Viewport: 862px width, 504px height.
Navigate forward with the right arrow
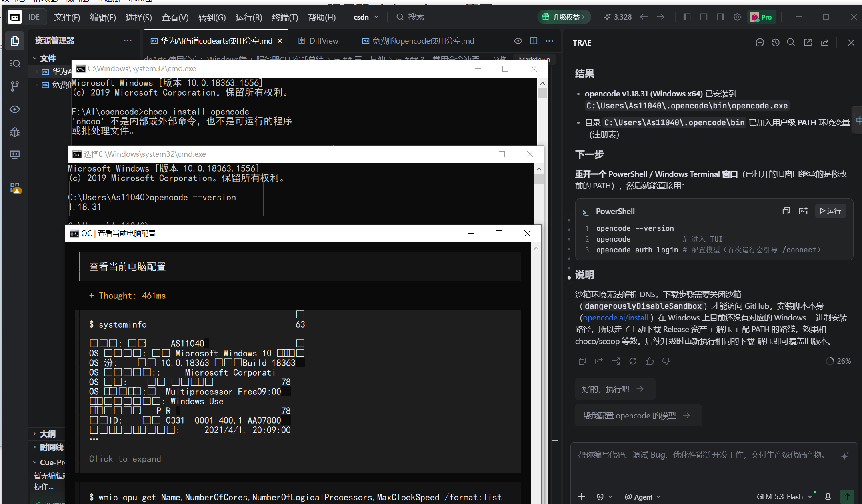tap(660, 17)
